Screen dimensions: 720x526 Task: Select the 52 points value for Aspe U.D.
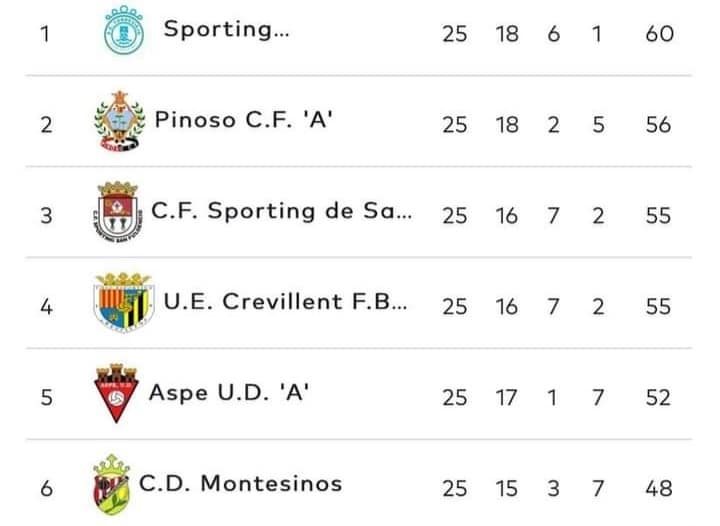click(x=658, y=397)
